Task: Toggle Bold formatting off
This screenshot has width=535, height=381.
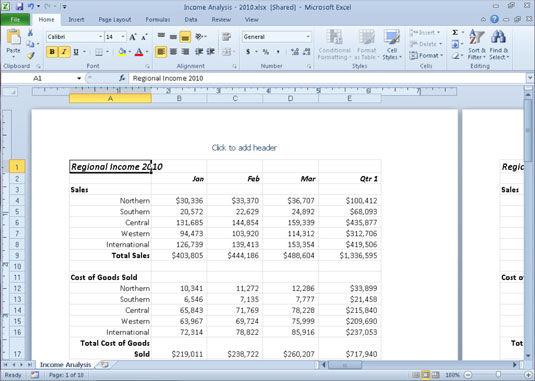Action: coord(52,52)
